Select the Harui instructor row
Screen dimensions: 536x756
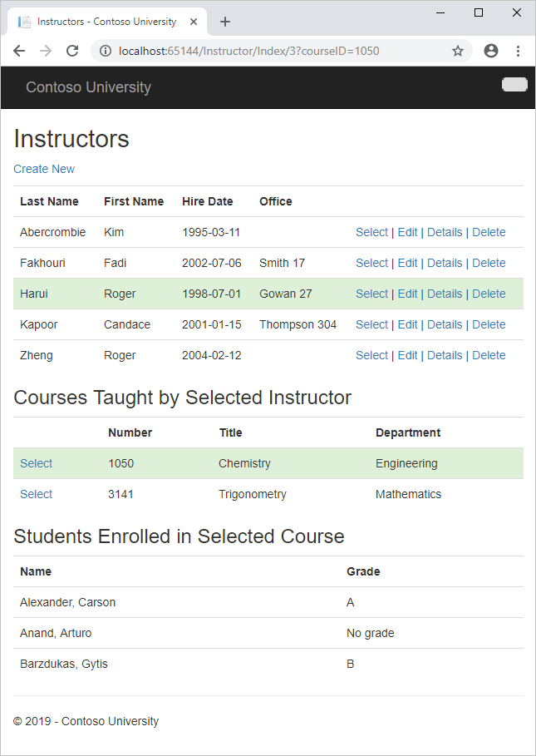[x=371, y=294]
